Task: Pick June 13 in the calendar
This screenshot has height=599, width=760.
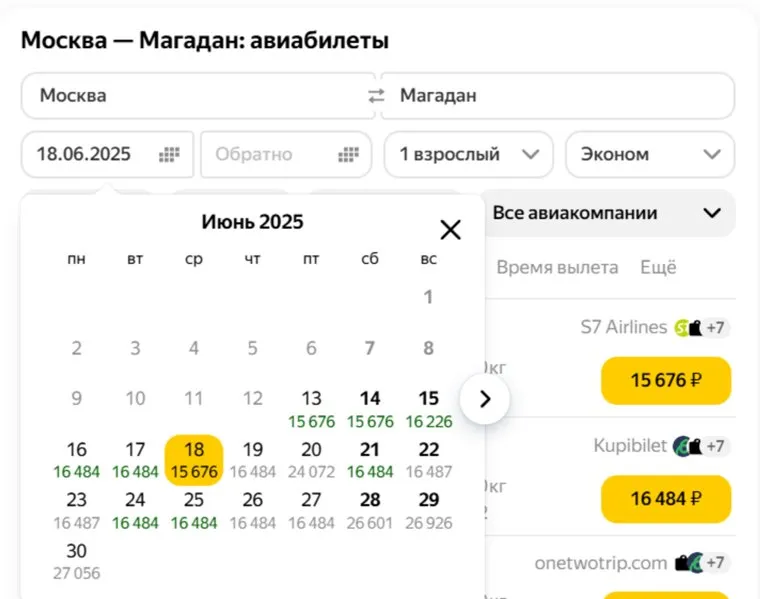Action: (x=311, y=408)
